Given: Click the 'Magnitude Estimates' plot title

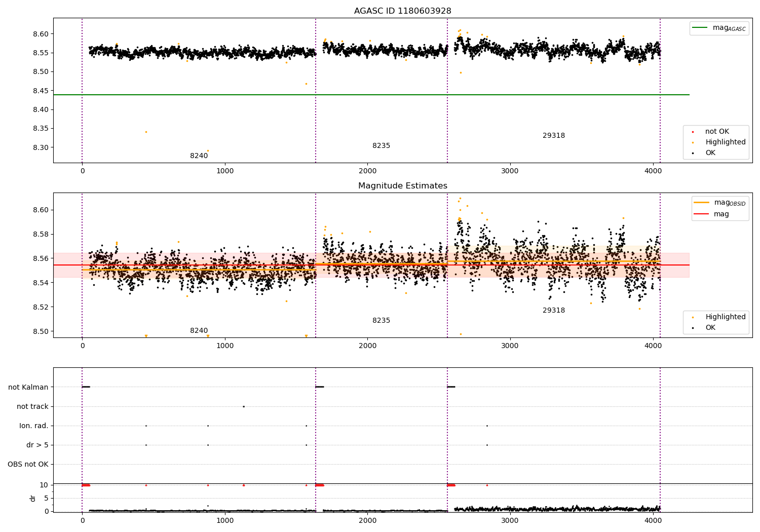Looking at the screenshot, I should 402,186.
